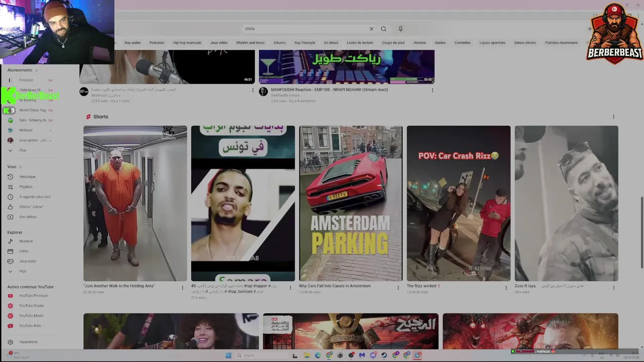Play "Just Another Walk to Holding Area" short

pos(135,203)
